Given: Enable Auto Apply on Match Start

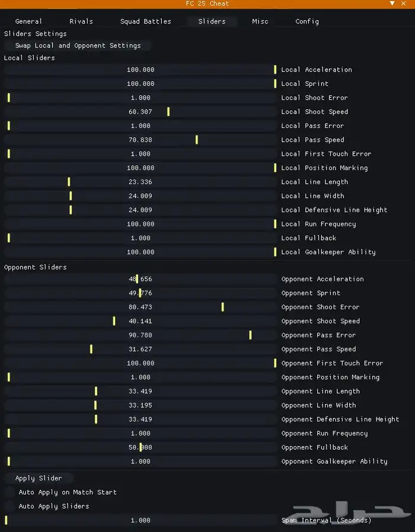Looking at the screenshot, I should coord(9,492).
